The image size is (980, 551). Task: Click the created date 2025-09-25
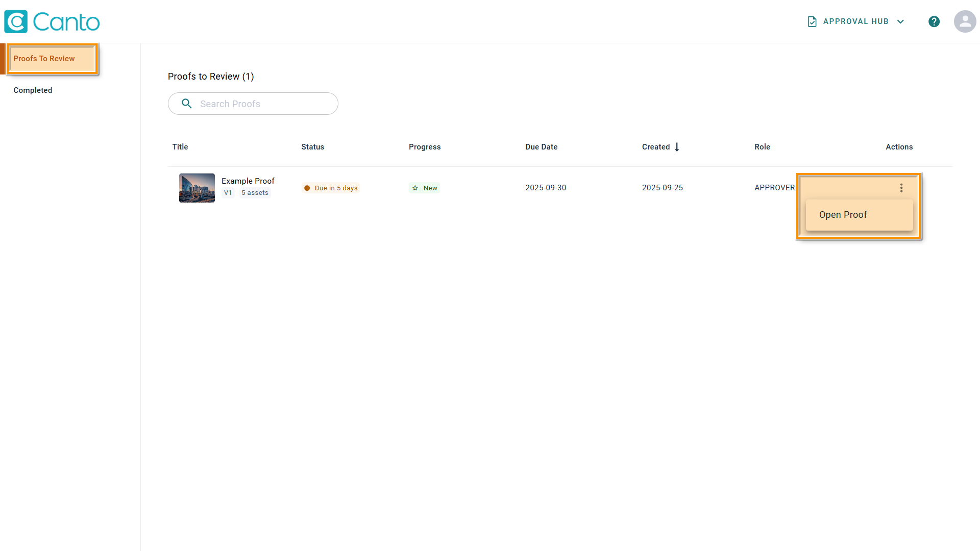(x=662, y=188)
